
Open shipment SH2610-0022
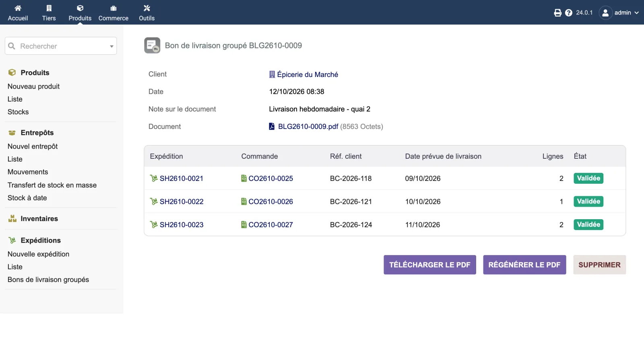[x=182, y=201]
